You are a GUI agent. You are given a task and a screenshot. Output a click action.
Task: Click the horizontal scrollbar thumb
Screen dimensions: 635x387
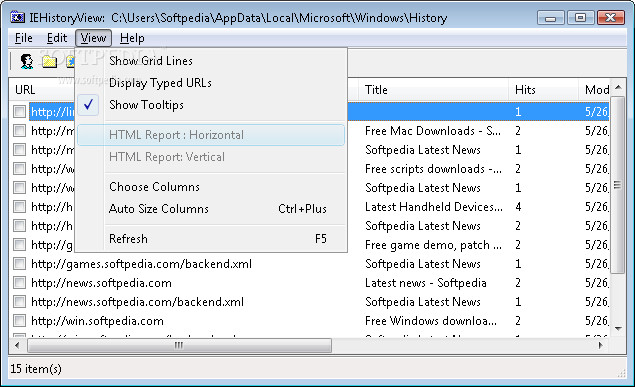click(x=179, y=345)
